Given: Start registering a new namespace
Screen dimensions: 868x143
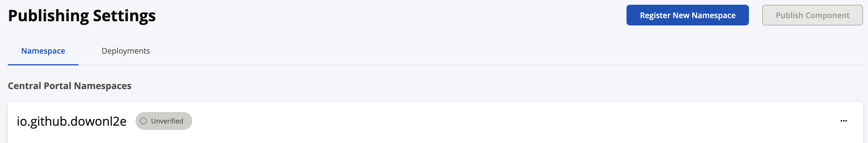Looking at the screenshot, I should (x=687, y=15).
